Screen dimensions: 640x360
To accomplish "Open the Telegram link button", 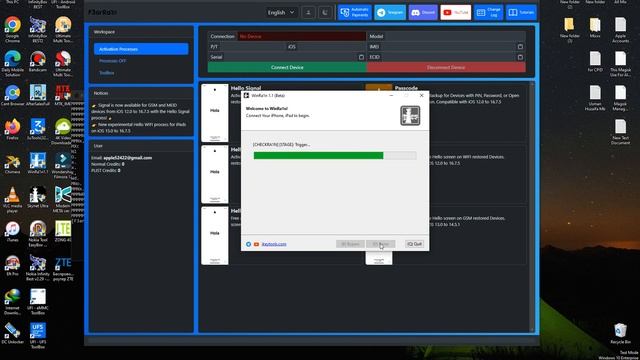I will point(390,13).
